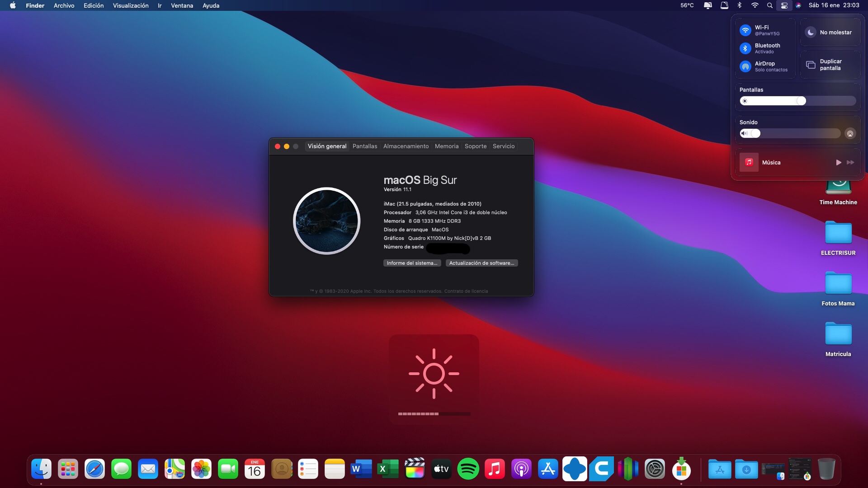Open System Preferences gear in dock
The height and width of the screenshot is (488, 868).
[x=655, y=469]
